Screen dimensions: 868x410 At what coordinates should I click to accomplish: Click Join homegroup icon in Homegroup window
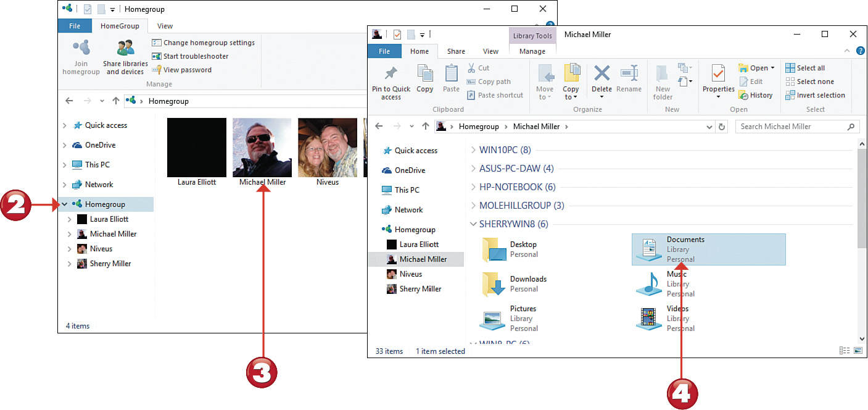(81, 48)
